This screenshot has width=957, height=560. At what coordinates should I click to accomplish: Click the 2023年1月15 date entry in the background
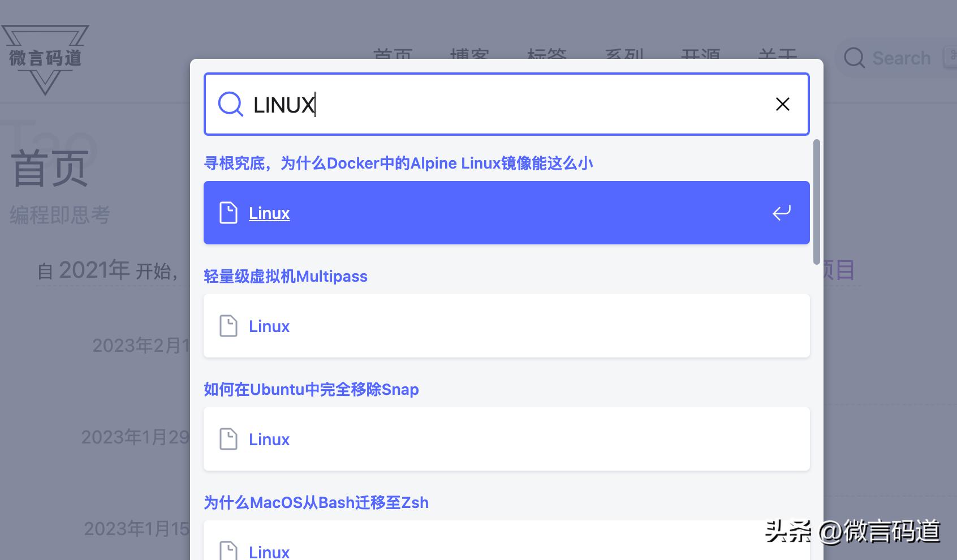137,529
